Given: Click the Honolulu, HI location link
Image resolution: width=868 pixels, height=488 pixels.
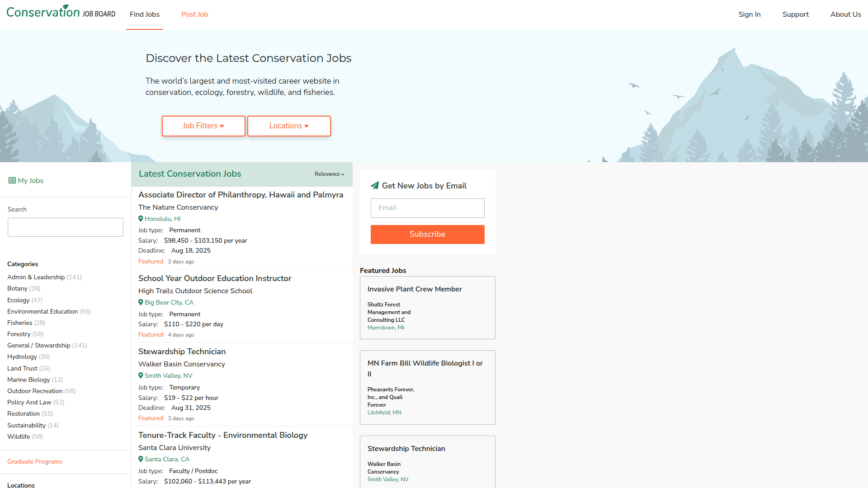Looking at the screenshot, I should 163,219.
